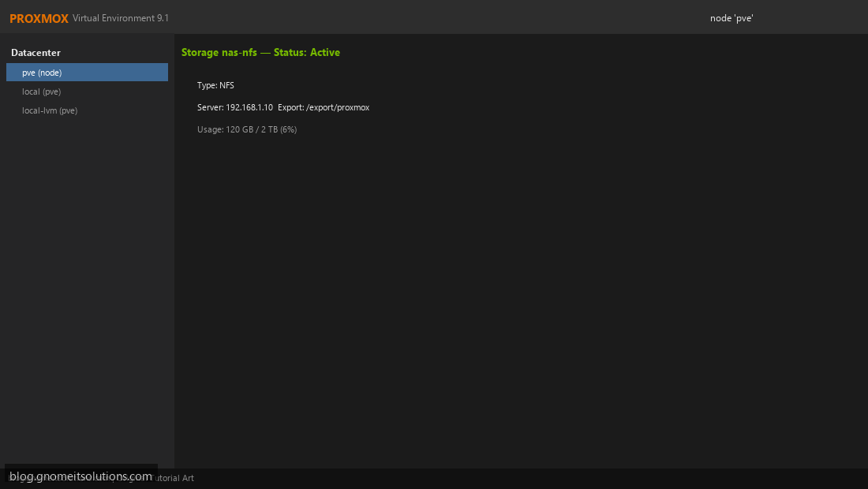Select the pve (node) tree item
The height and width of the screenshot is (489, 868).
pos(87,73)
